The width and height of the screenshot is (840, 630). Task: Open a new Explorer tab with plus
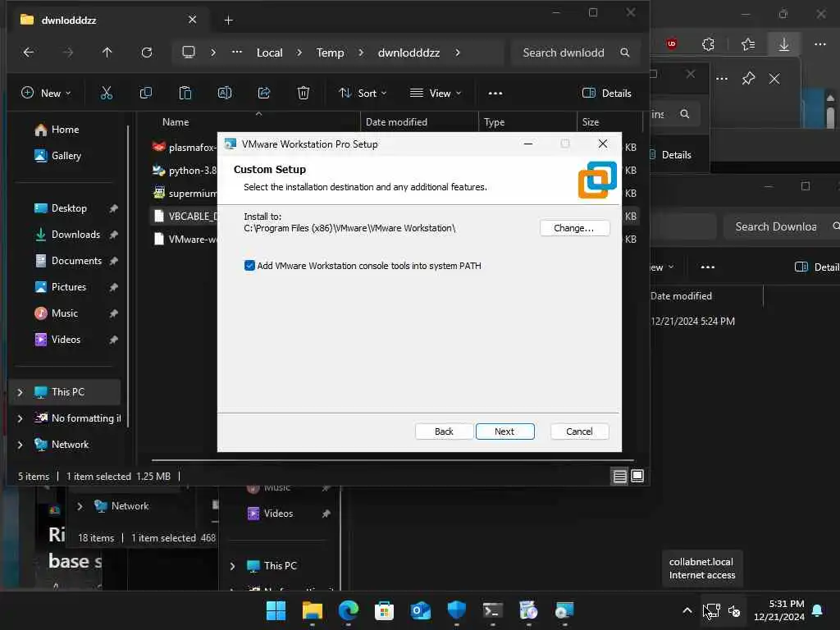228,21
